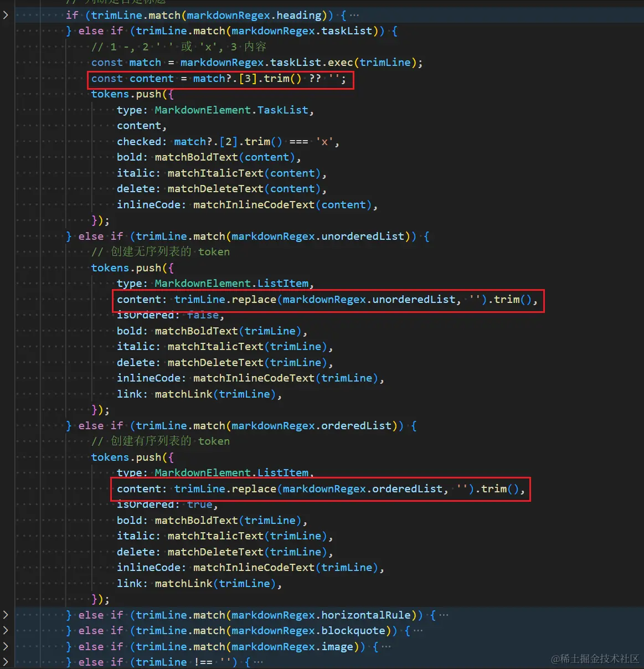Click the 'const match' variable declaration

[126, 63]
